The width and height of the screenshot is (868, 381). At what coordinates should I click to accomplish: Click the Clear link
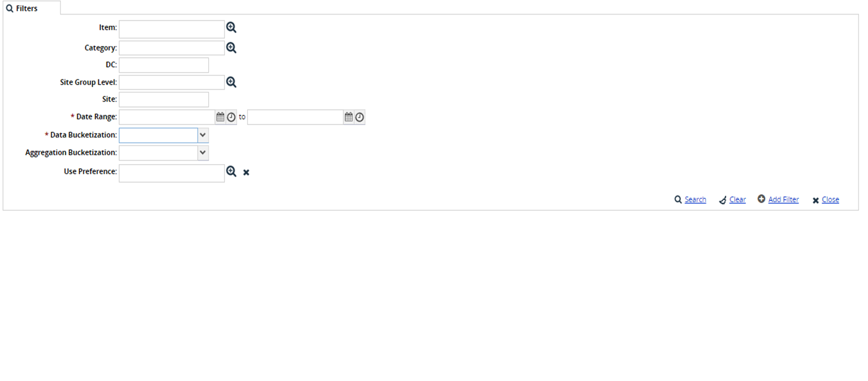(737, 200)
